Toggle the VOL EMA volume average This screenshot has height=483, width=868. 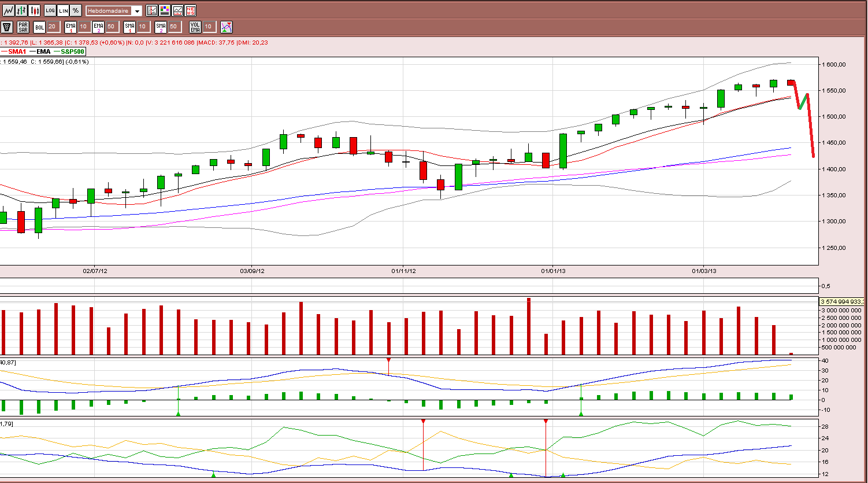pos(195,27)
